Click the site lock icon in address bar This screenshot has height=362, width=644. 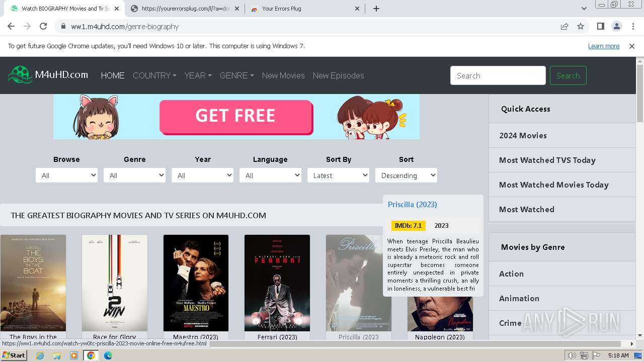pos(63,26)
